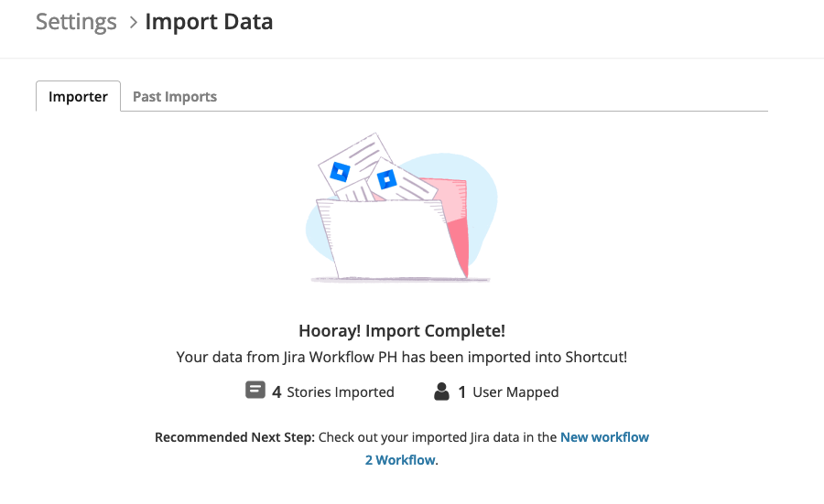Click the left Jira logo on document
The width and height of the screenshot is (824, 504).
340,172
